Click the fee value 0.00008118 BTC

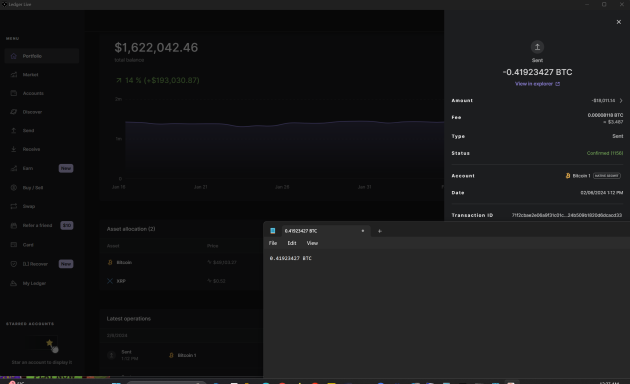click(605, 115)
